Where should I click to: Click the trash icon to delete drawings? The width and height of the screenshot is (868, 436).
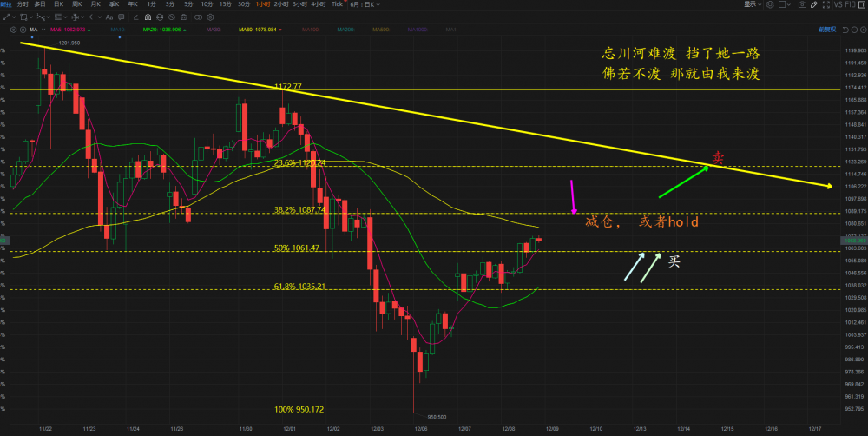tap(183, 17)
